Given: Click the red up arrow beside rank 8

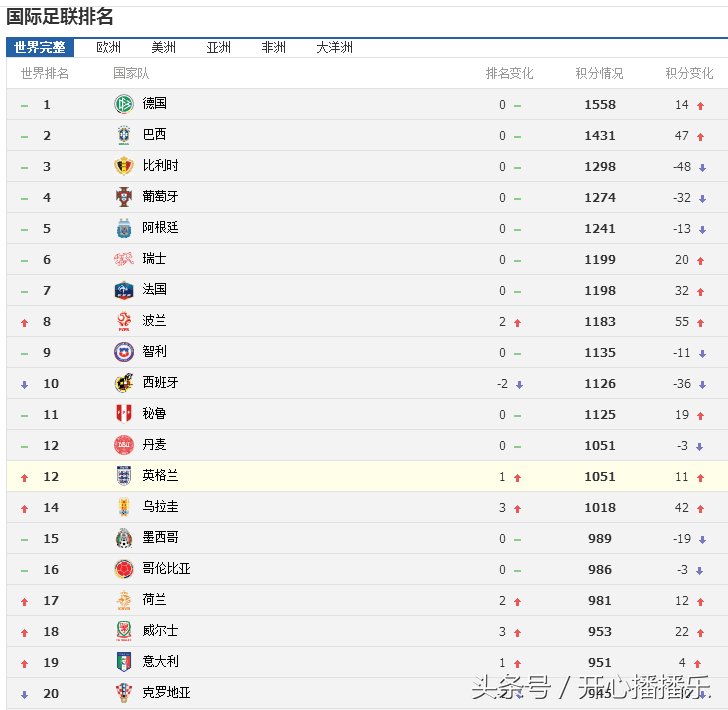Looking at the screenshot, I should [25, 323].
